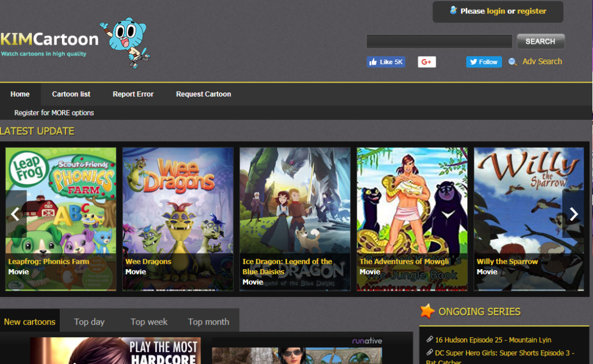Click the carousel right arrow

point(573,214)
